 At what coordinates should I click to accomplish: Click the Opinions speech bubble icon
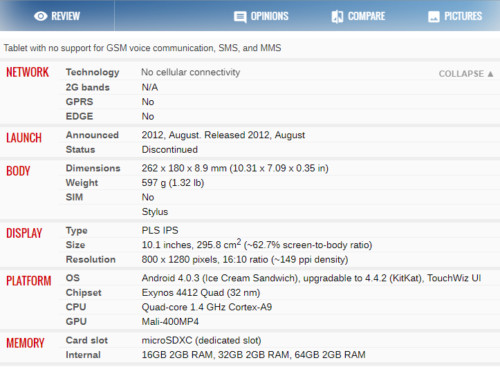click(x=240, y=17)
